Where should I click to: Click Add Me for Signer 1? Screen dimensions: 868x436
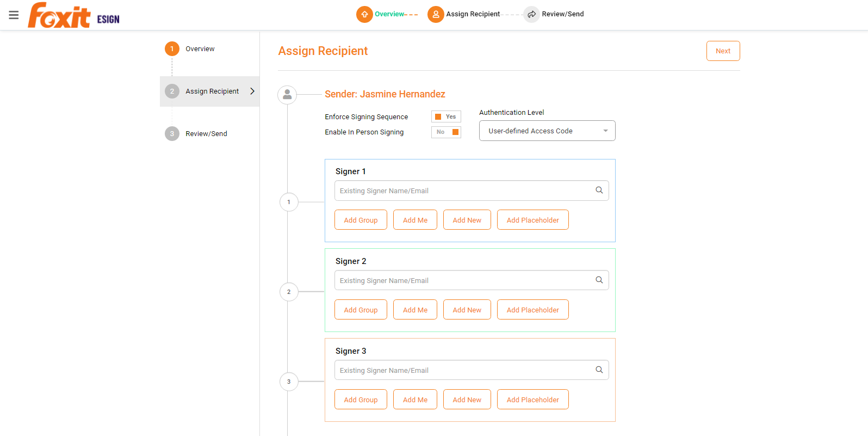[415, 220]
